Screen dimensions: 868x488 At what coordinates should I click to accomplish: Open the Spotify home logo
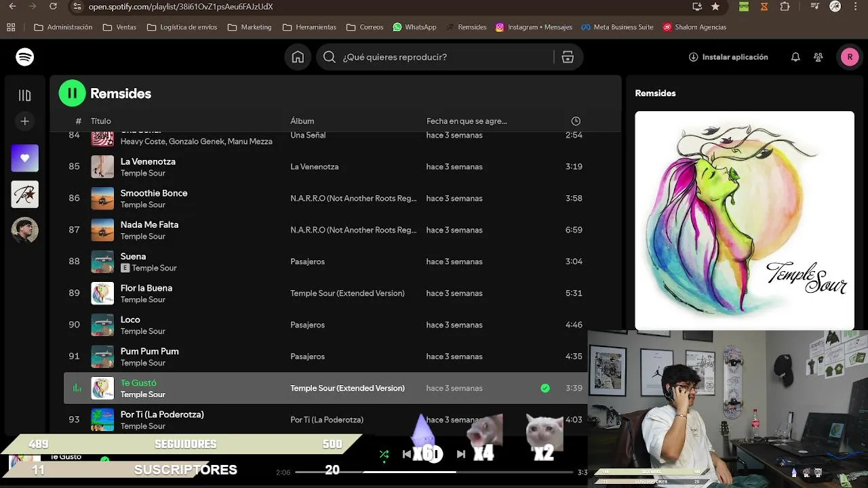[25, 57]
